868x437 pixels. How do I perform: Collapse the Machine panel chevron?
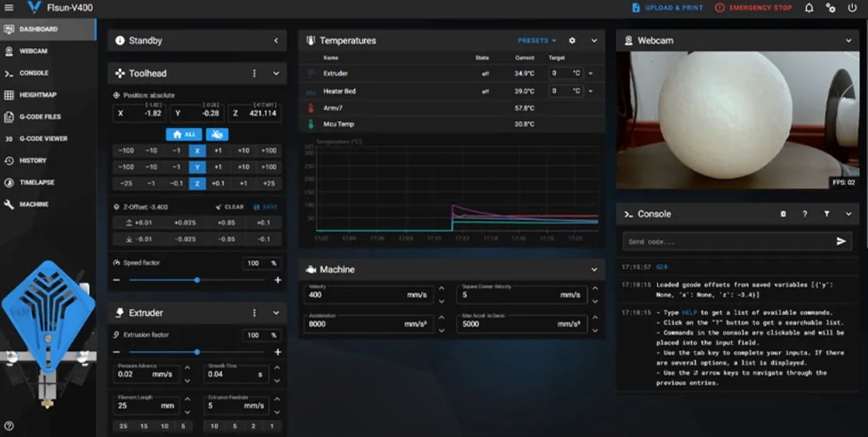pos(594,269)
